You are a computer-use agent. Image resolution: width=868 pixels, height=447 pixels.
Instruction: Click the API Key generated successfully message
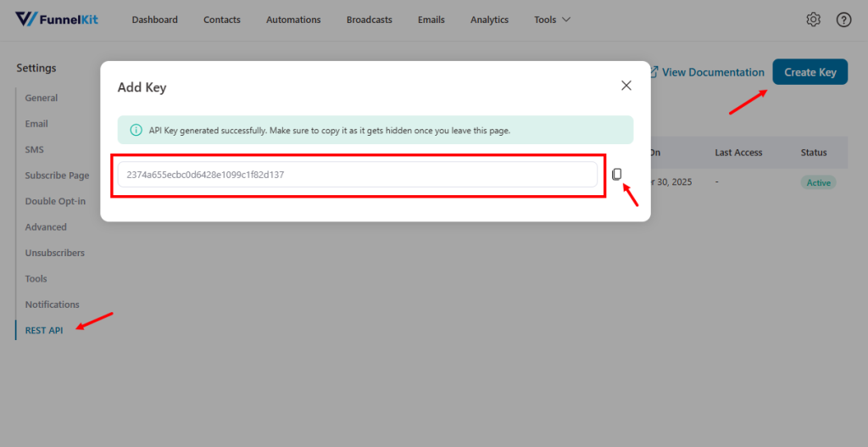pos(330,131)
